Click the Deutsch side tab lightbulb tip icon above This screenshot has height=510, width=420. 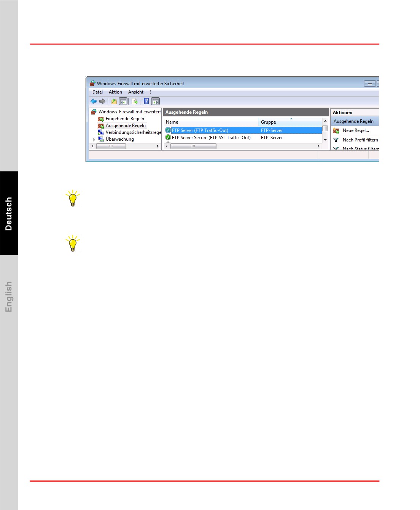pos(73,198)
